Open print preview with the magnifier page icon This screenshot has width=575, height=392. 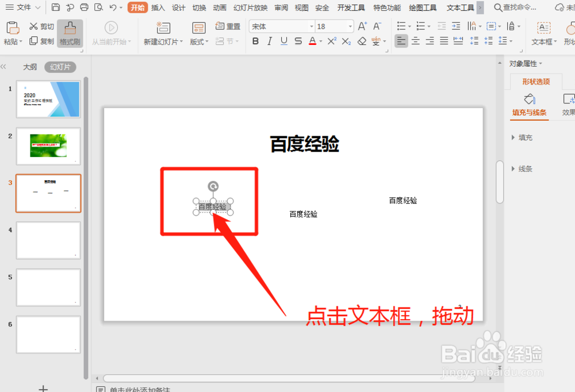pyautogui.click(x=98, y=7)
